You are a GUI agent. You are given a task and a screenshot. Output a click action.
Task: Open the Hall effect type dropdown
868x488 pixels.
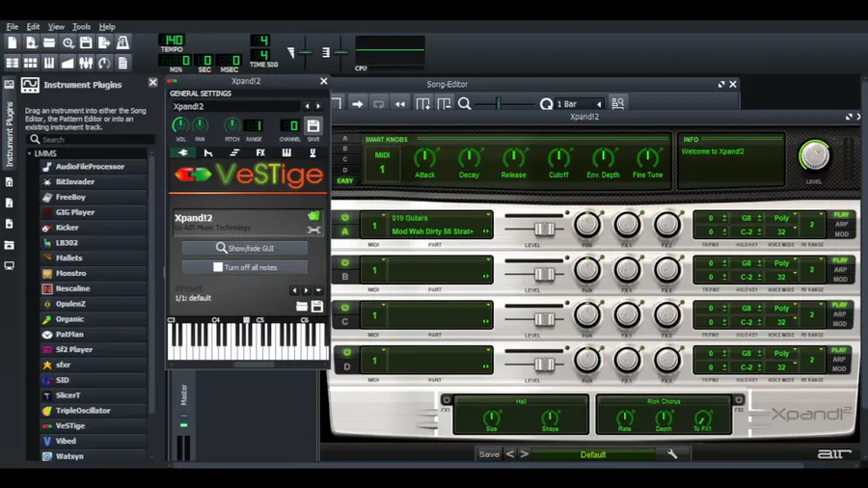(x=521, y=401)
